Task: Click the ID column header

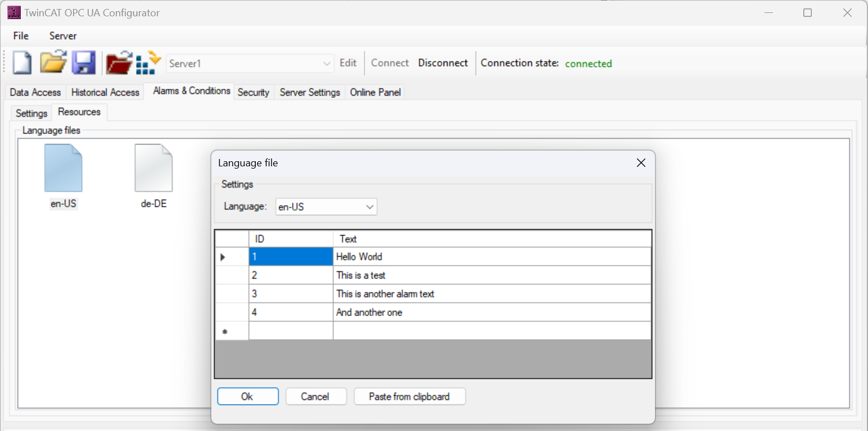Action: [291, 239]
